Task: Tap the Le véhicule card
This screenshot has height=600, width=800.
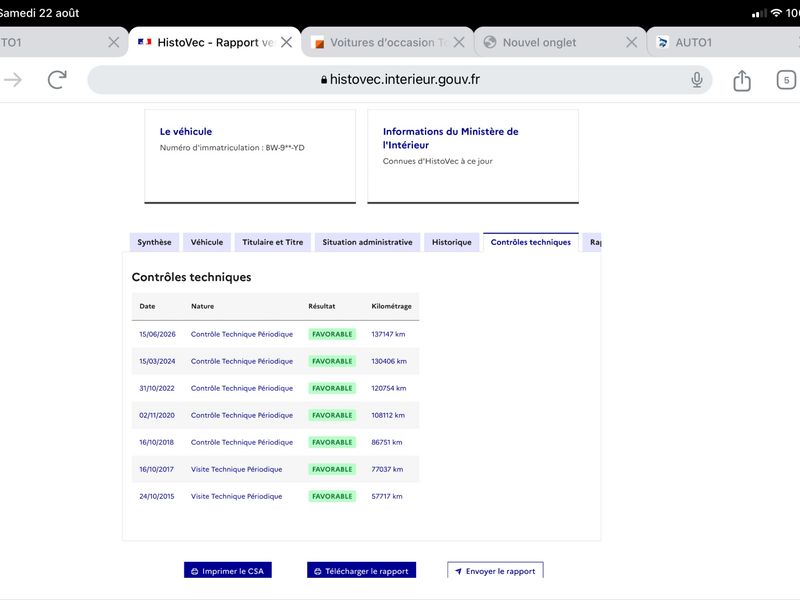Action: [250, 156]
